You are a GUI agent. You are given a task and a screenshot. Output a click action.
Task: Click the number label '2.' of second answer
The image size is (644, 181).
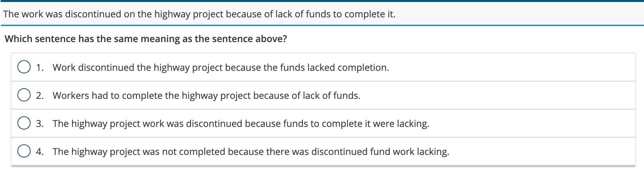40,96
